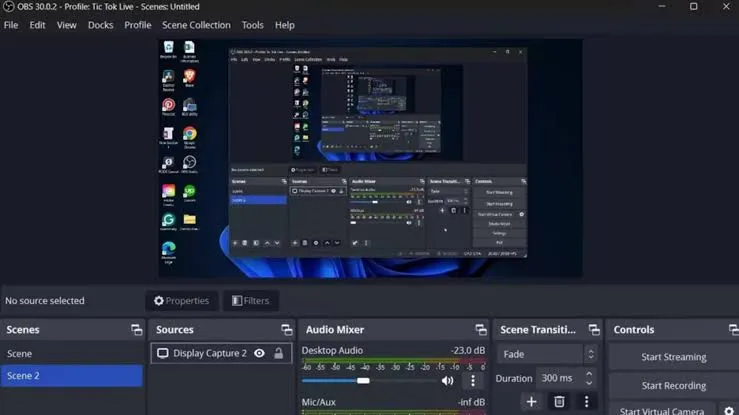Float the Audio Mixer dock

point(481,330)
